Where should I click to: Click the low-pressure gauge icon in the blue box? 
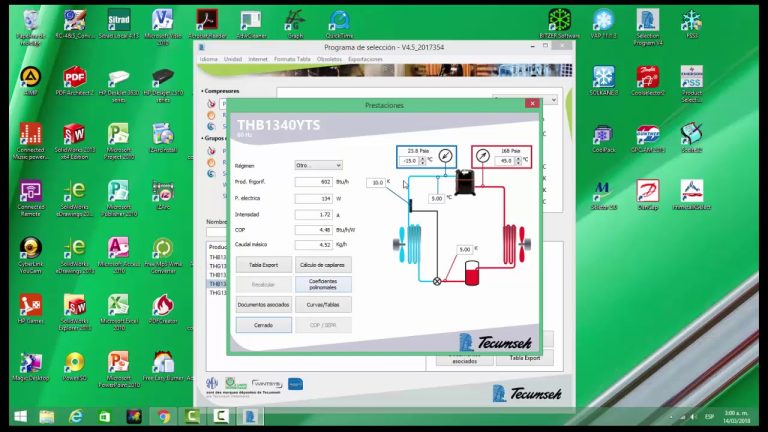(445, 156)
